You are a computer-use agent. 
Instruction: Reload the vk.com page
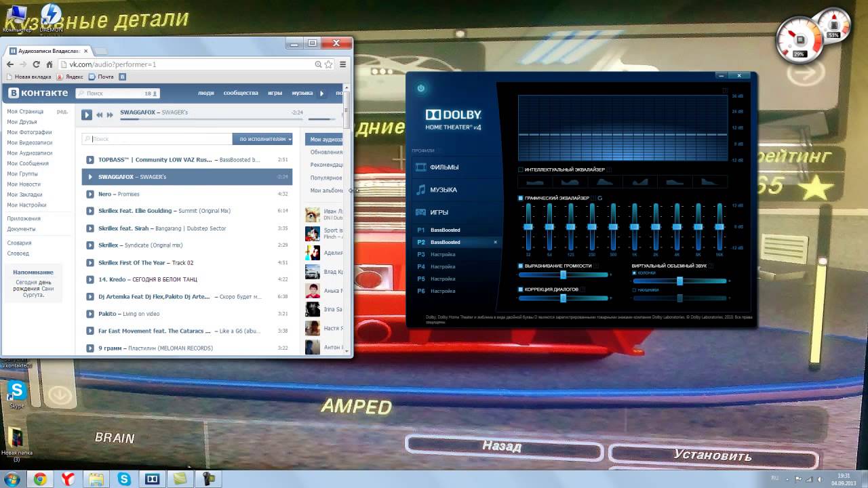click(37, 64)
